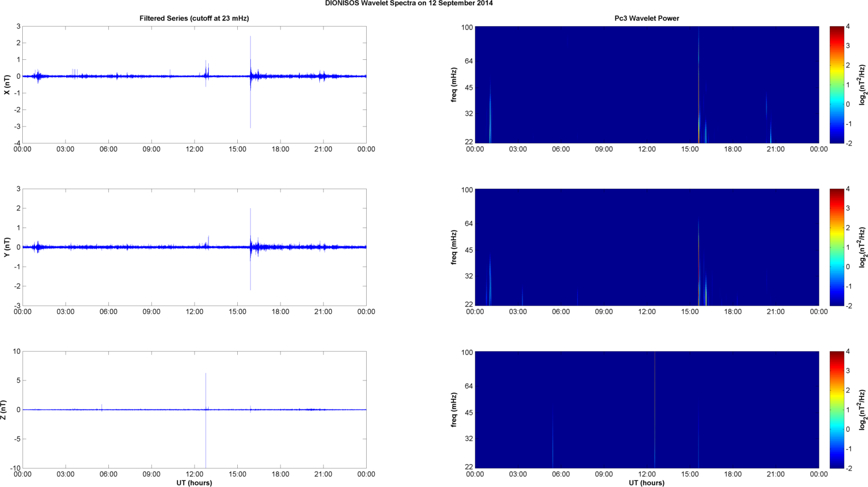868x487 pixels.
Task: Click the 'X (nT)' axis label
Action: point(7,84)
